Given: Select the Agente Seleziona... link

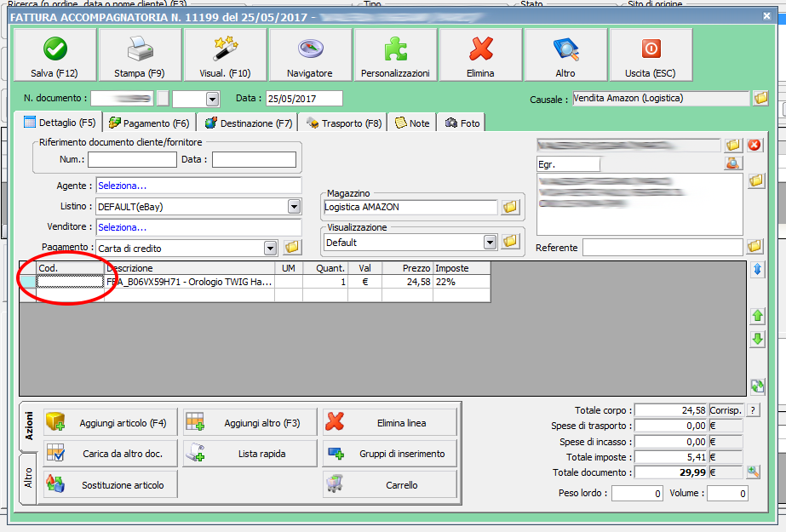Looking at the screenshot, I should pyautogui.click(x=121, y=186).
